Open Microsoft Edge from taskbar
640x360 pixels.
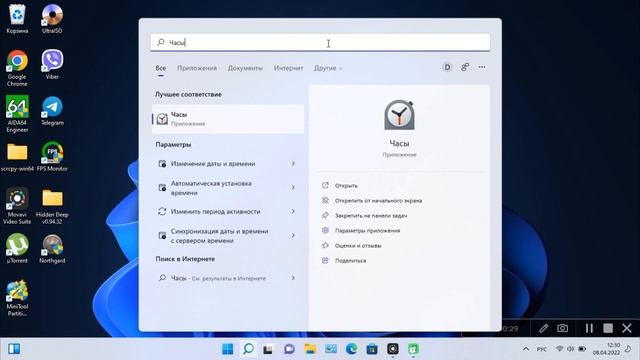(351, 349)
